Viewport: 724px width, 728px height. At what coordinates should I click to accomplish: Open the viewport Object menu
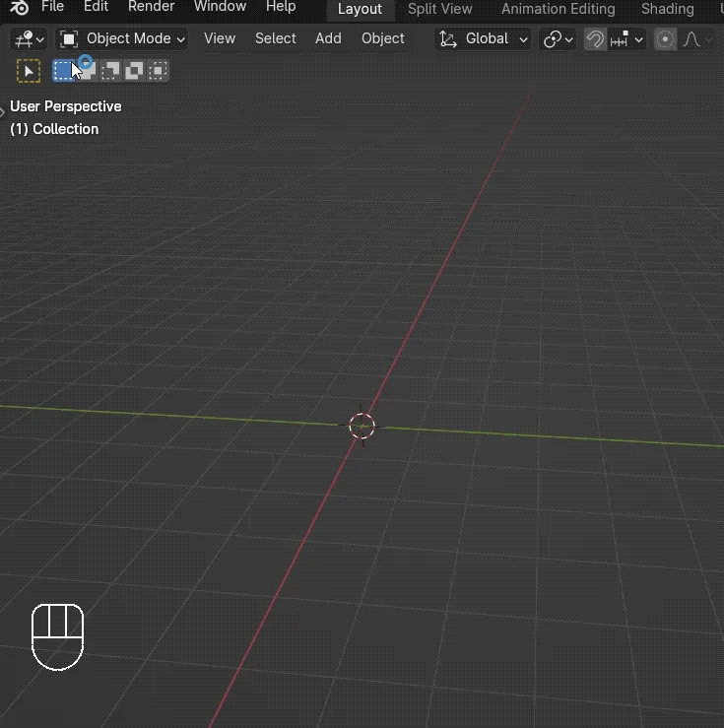[383, 38]
